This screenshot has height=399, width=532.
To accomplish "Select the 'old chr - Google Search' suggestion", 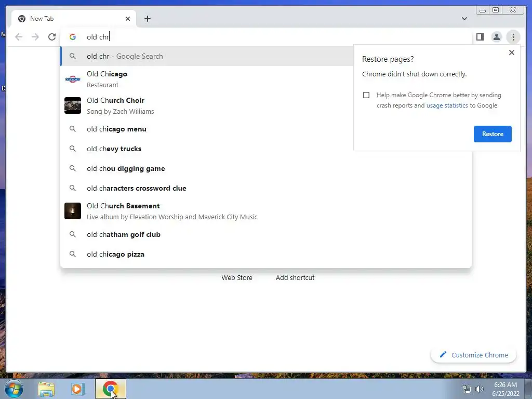I will [207, 56].
